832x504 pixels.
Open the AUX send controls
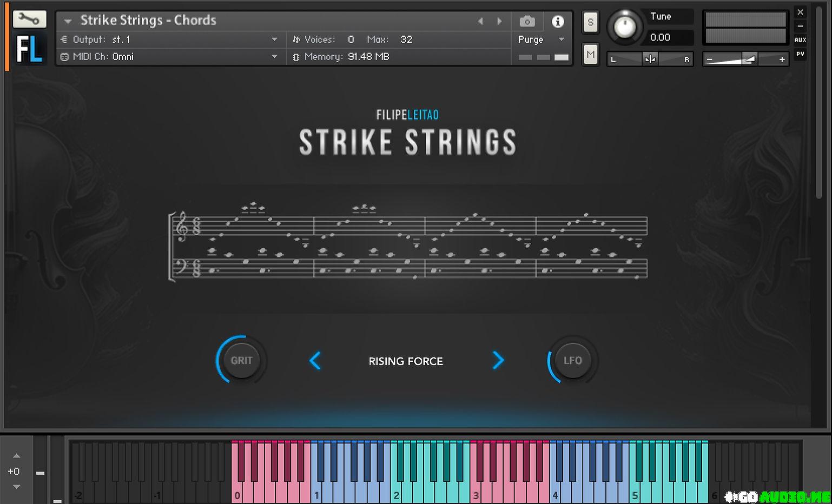point(800,38)
